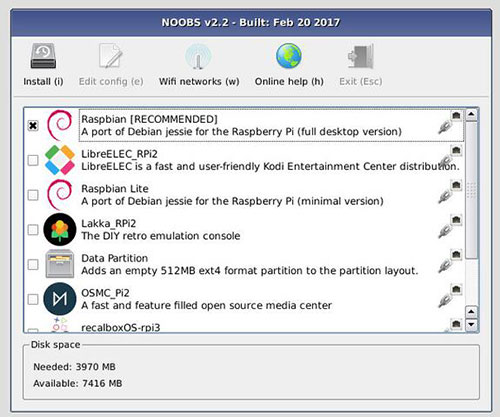Select the recalboxOS-rpi3 entry text

(121, 327)
